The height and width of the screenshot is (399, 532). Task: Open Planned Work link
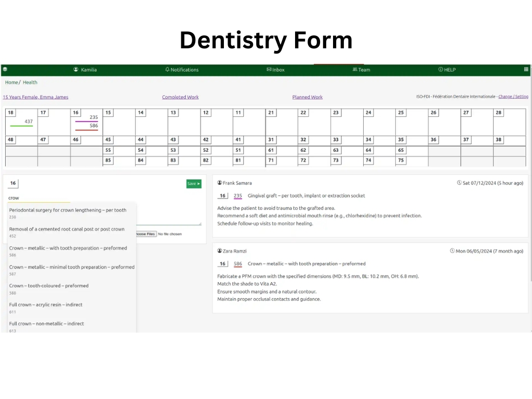pos(308,97)
